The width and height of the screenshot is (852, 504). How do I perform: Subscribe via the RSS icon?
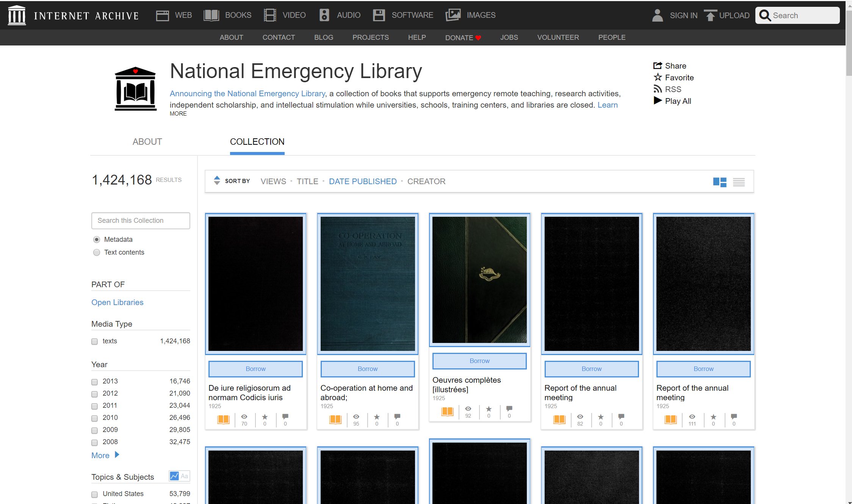pyautogui.click(x=658, y=89)
